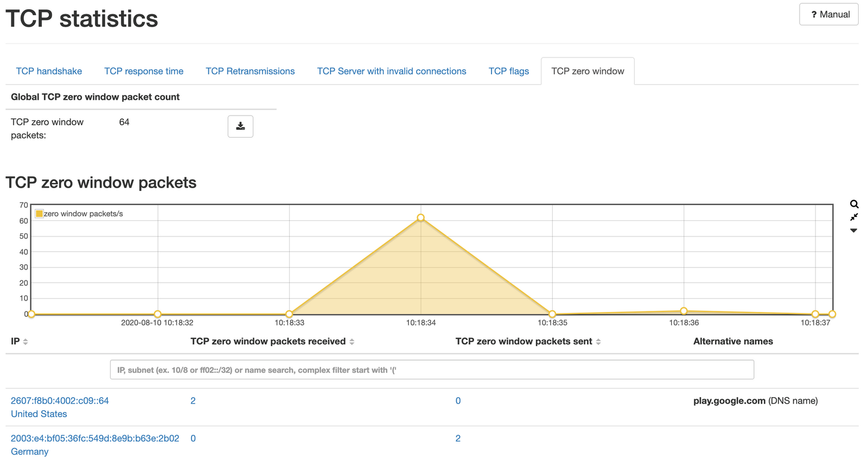Click the IP filter search field
Viewport: 868px width, 460px height.
point(431,370)
